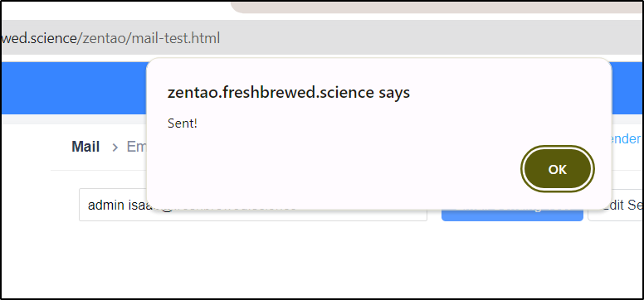
Task: Open the partially visible blue link at right
Action: pyautogui.click(x=626, y=138)
